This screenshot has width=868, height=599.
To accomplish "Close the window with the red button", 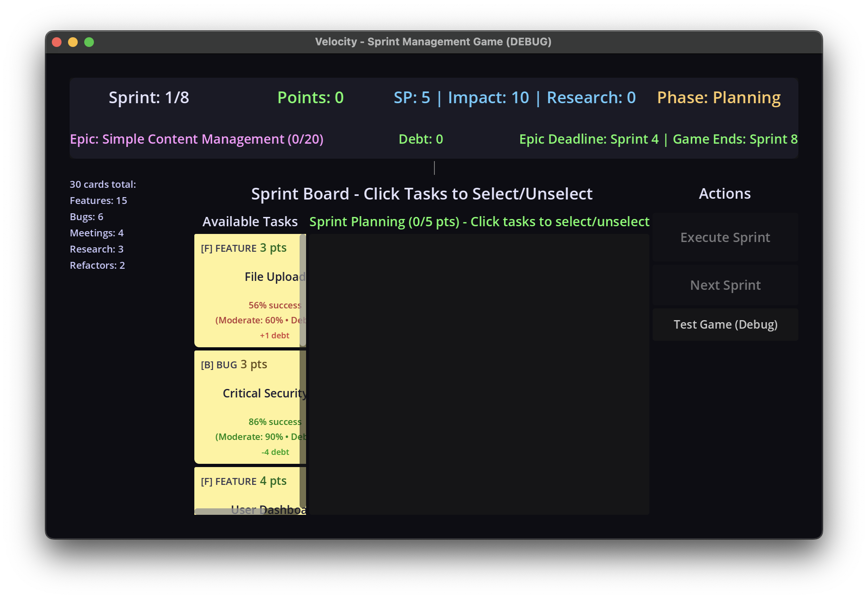I will coord(57,42).
